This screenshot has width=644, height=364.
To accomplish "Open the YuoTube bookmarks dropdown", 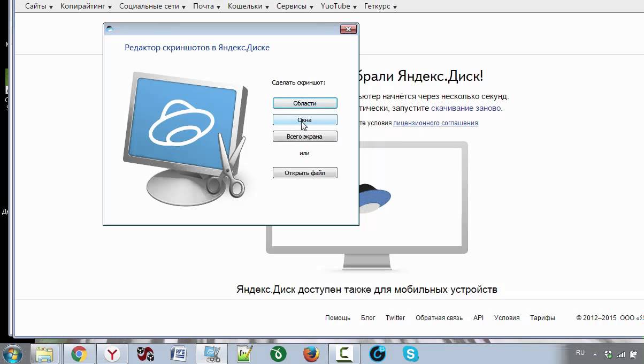I will tap(339, 6).
